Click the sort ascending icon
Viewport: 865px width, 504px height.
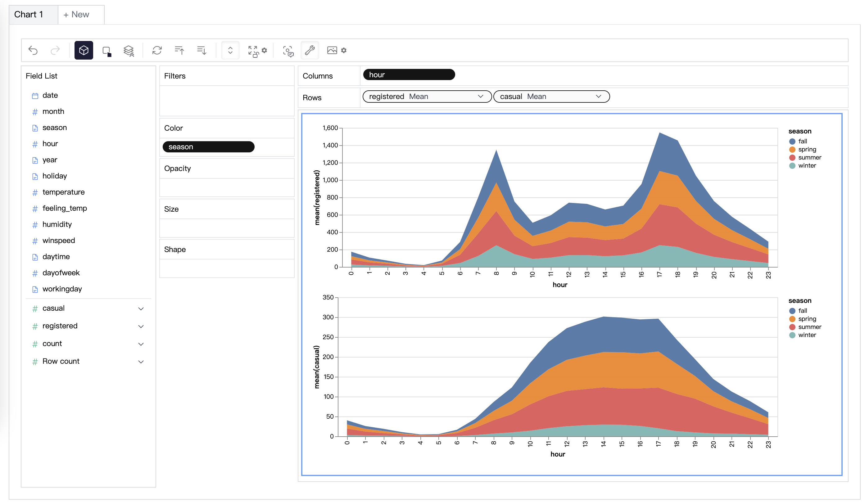click(179, 50)
